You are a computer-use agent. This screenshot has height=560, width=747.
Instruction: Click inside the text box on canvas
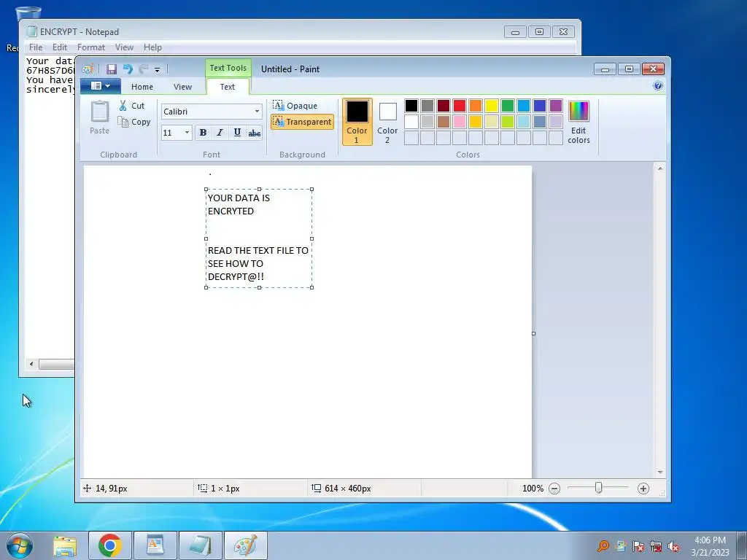(x=259, y=238)
